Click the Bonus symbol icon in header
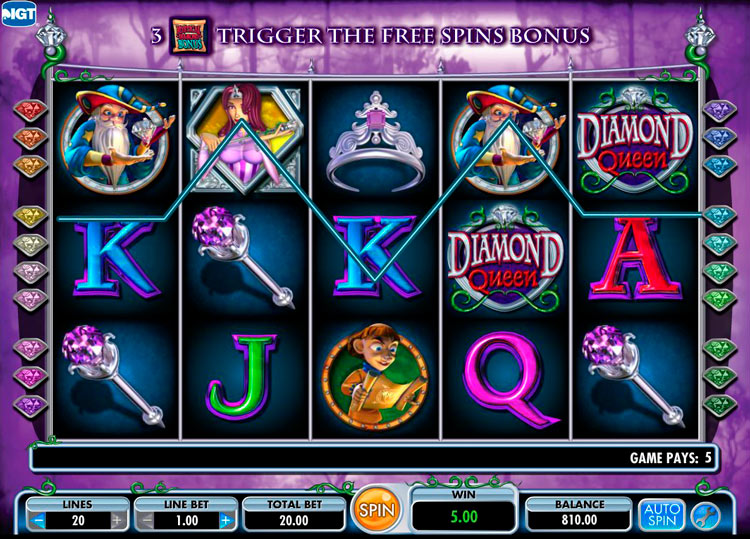The width and height of the screenshot is (750, 539). 190,36
